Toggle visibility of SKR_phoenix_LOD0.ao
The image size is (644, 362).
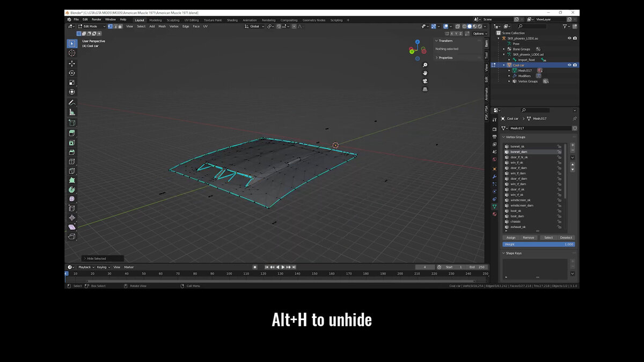pos(569,38)
